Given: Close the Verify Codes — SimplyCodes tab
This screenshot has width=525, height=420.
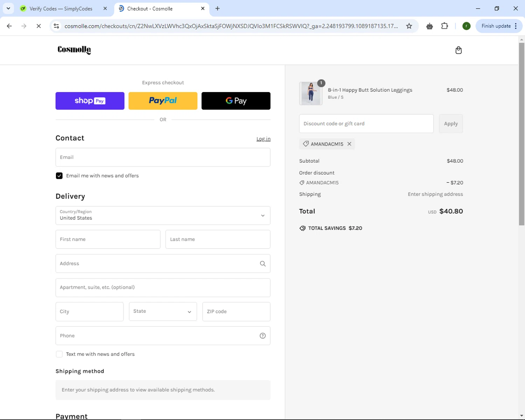Looking at the screenshot, I should pyautogui.click(x=105, y=8).
